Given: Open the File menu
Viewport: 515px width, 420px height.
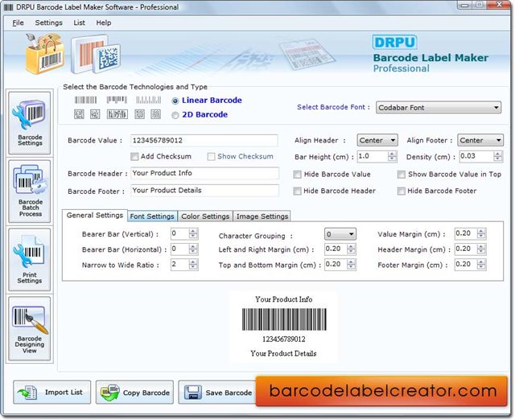Looking at the screenshot, I should click(18, 23).
